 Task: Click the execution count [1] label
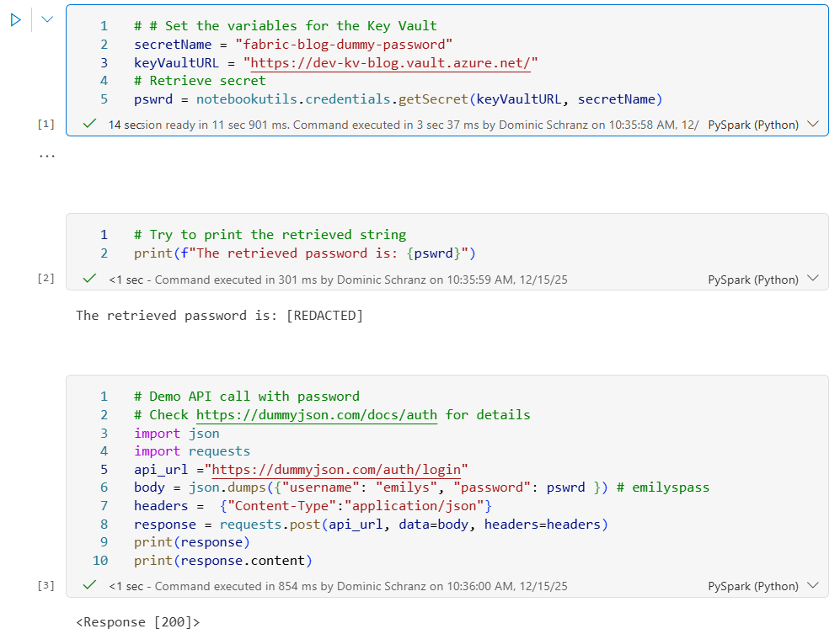click(x=45, y=125)
